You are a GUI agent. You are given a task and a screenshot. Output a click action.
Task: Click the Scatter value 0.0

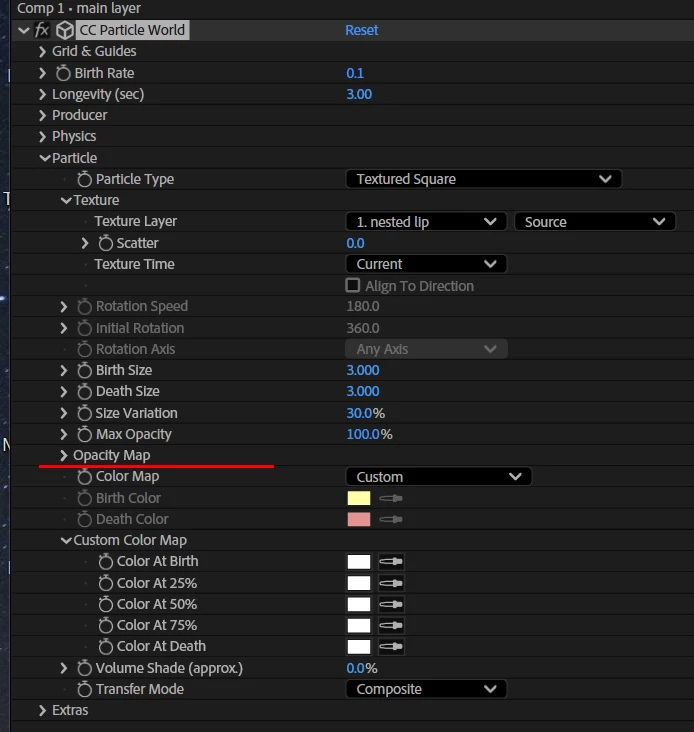pos(355,243)
